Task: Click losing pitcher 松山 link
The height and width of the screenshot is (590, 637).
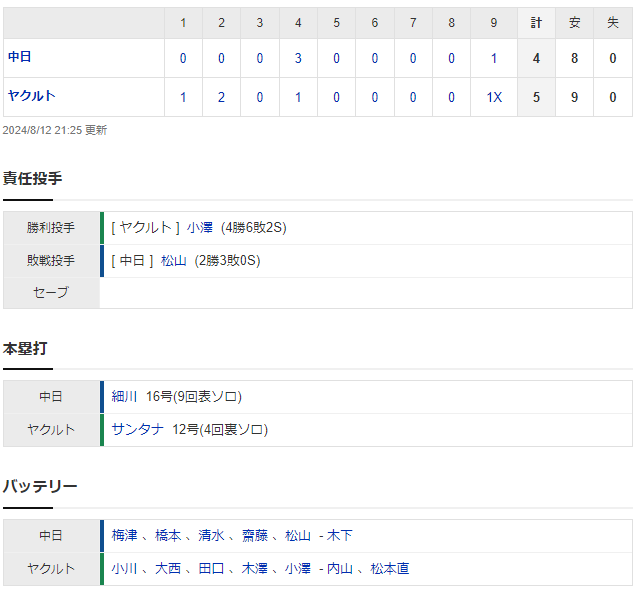Action: (x=173, y=260)
